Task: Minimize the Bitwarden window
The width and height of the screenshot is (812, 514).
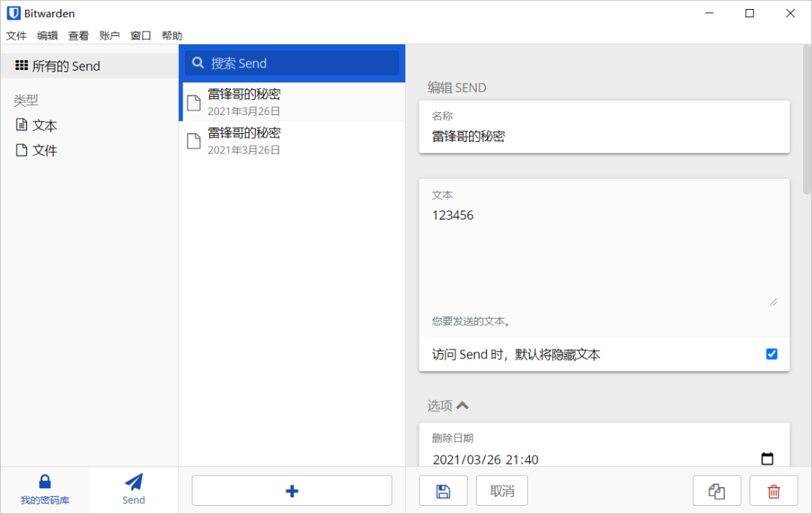Action: point(710,13)
